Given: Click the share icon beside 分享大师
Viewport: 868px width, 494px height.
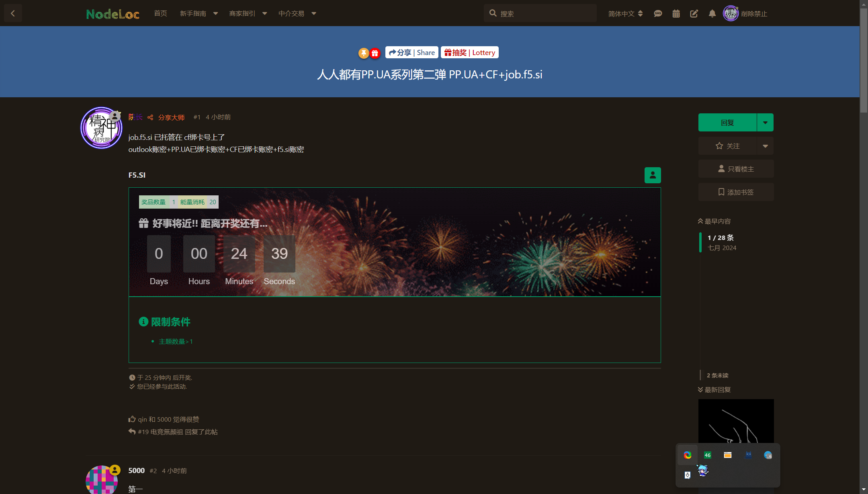Looking at the screenshot, I should (x=150, y=117).
